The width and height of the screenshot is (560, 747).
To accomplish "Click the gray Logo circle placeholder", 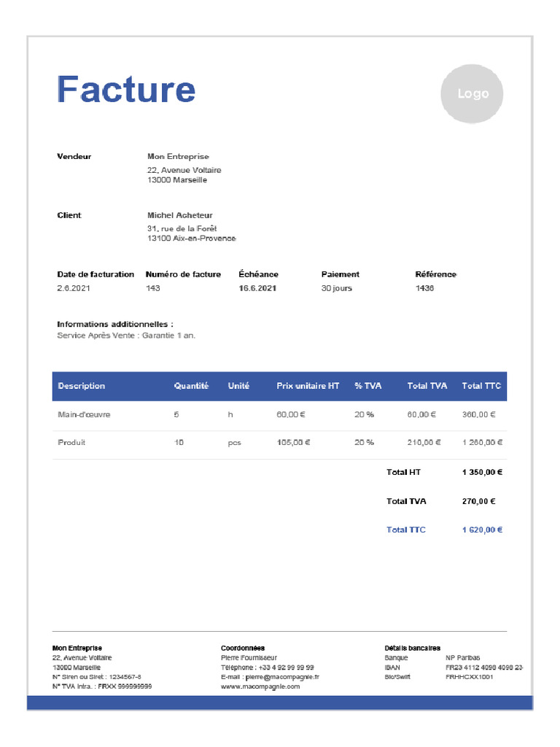I will pyautogui.click(x=472, y=94).
